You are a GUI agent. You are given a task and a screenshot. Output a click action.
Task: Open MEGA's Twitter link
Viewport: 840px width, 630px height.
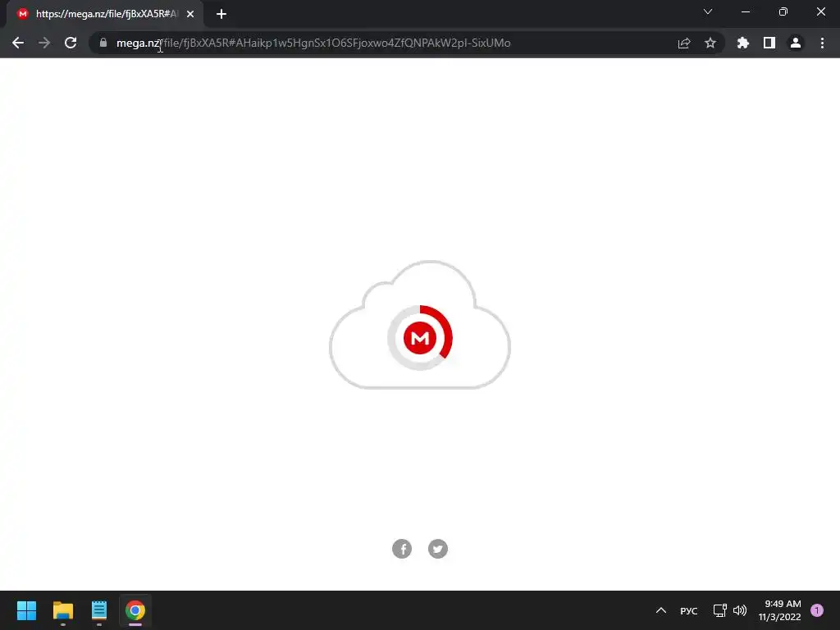click(x=438, y=549)
